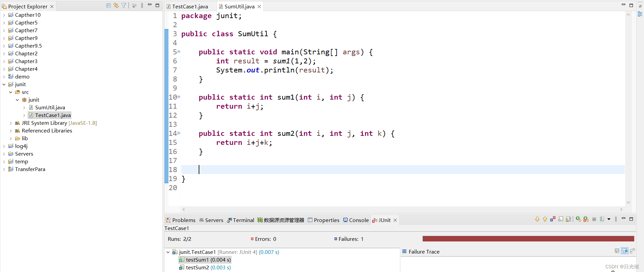Jump to previous failed test arrow
Viewport: 644px width, 272px height.
[x=545, y=219]
